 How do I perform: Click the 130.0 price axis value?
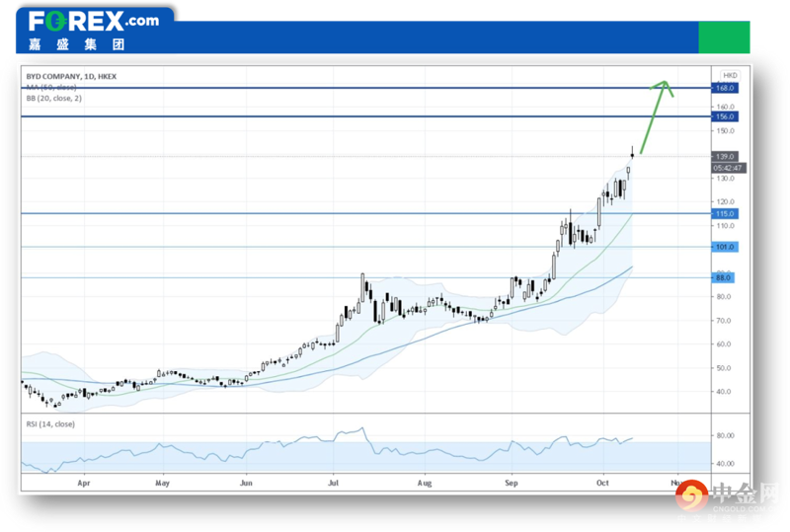pyautogui.click(x=726, y=179)
